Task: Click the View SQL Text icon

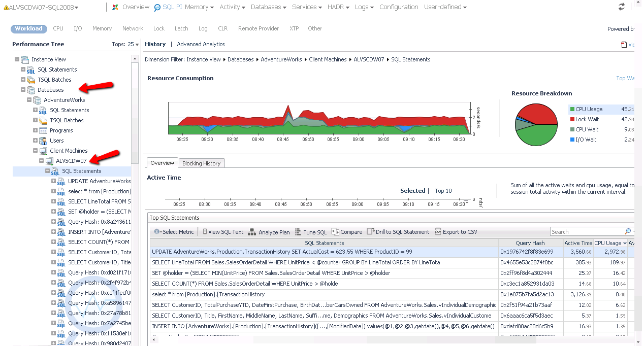Action: 205,232
